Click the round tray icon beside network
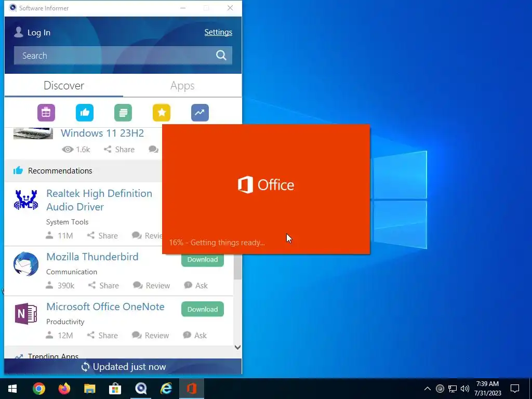Screen dimensions: 532x399 coord(440,389)
